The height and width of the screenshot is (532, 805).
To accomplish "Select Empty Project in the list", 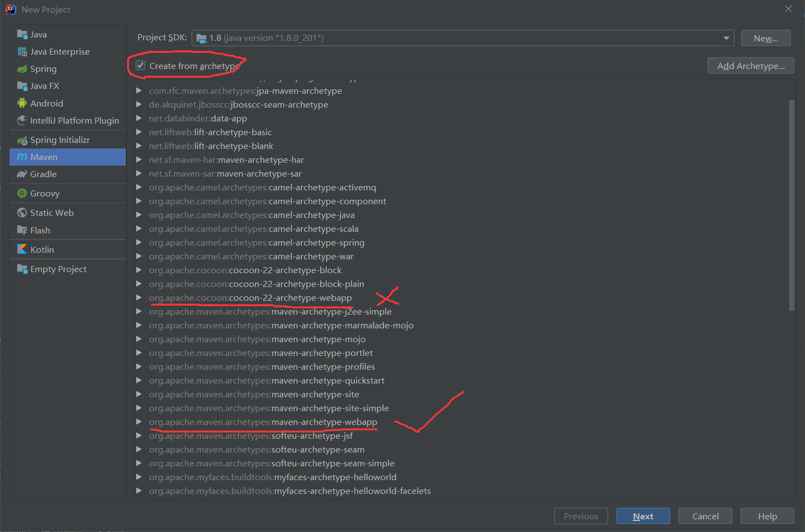I will [68, 269].
